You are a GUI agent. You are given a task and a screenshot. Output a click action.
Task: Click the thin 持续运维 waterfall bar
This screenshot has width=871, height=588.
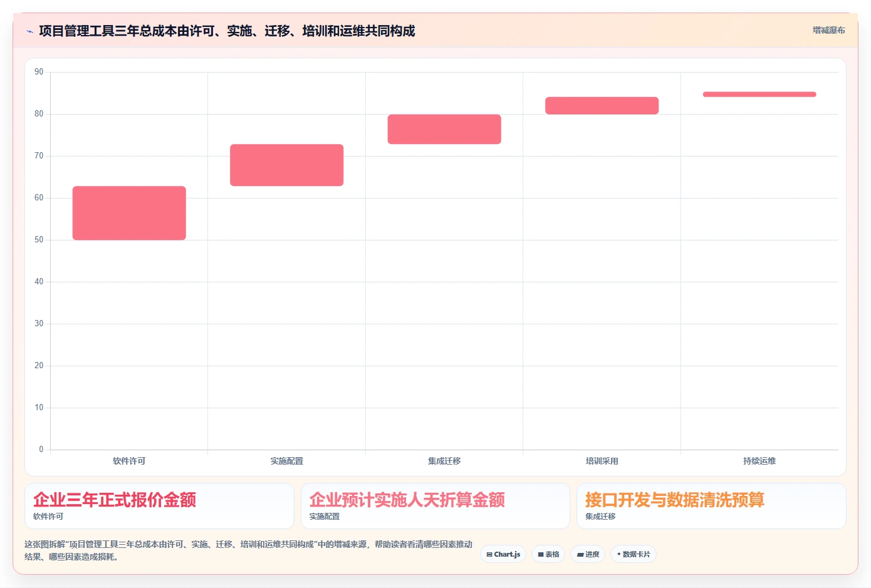759,95
